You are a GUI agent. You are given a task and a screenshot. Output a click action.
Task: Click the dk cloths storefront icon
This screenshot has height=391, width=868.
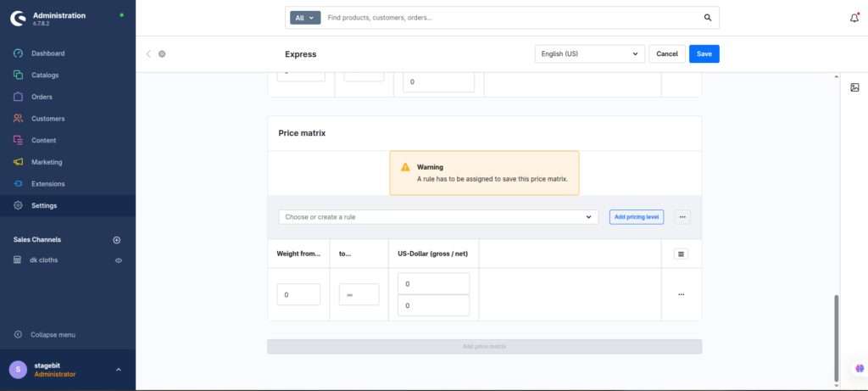17,260
